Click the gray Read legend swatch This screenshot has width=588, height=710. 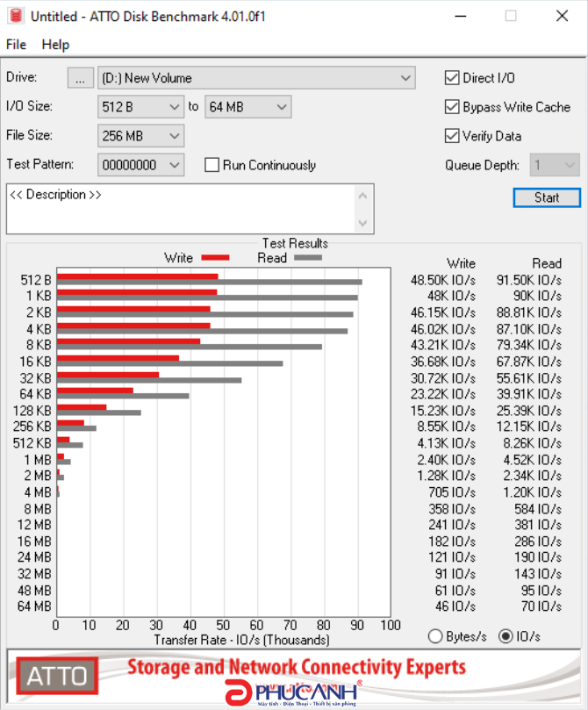(x=308, y=258)
